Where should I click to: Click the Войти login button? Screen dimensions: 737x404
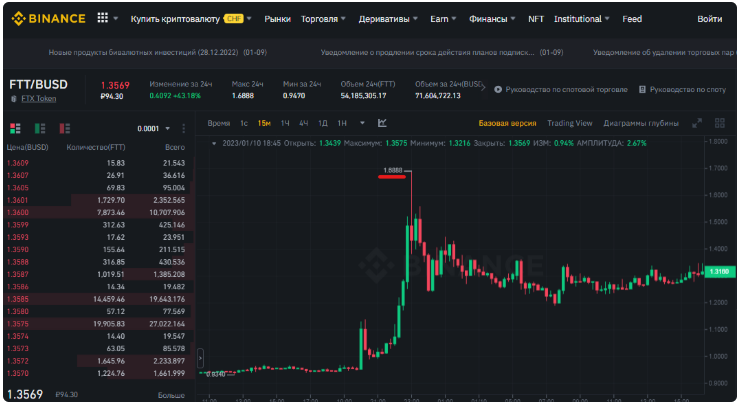tap(710, 19)
